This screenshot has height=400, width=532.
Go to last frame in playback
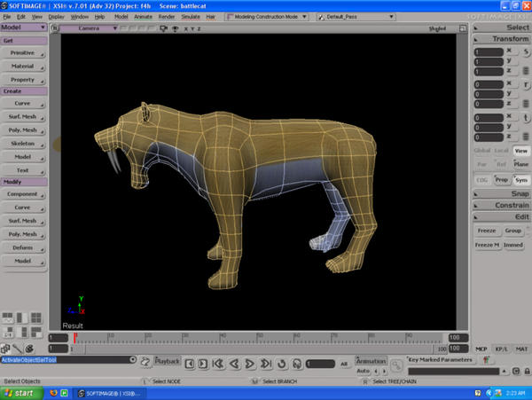266,364
